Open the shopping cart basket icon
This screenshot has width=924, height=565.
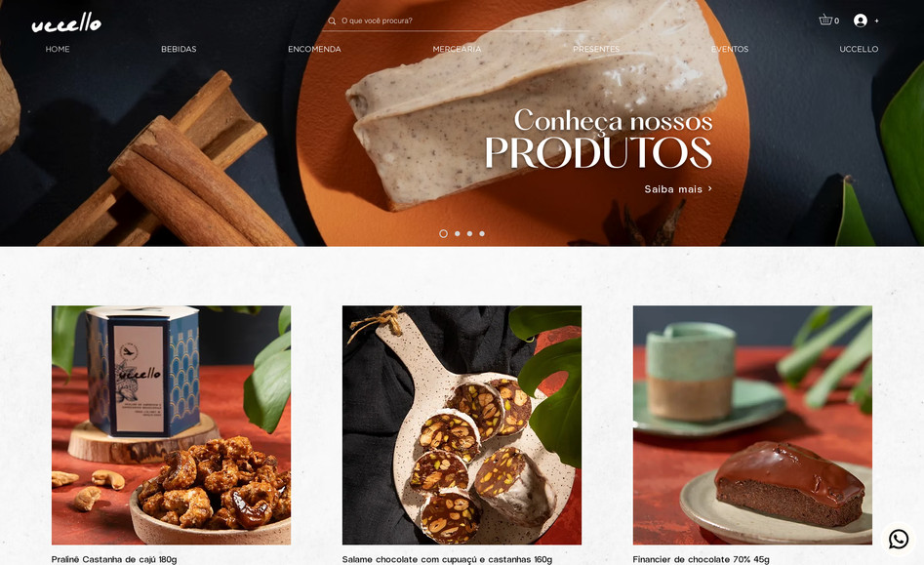[x=825, y=20]
